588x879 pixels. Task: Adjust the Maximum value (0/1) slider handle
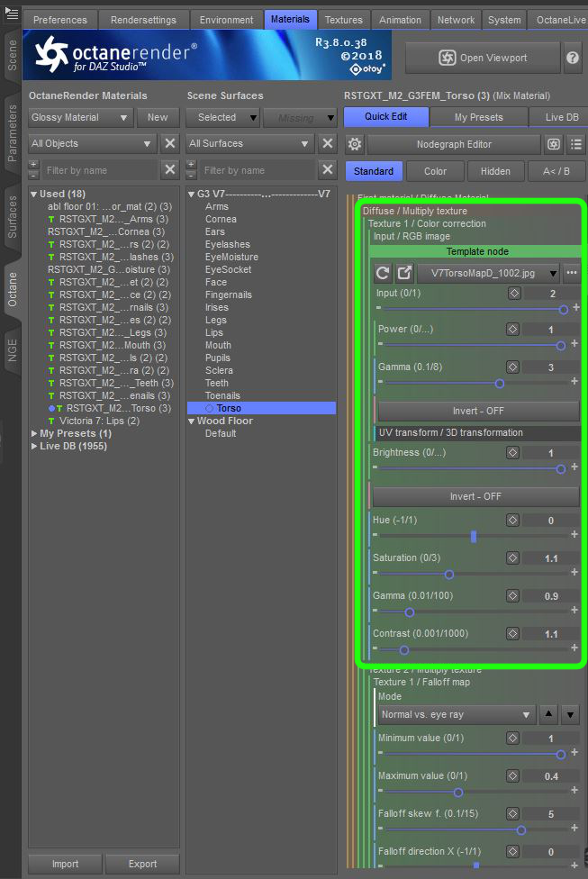[x=458, y=793]
